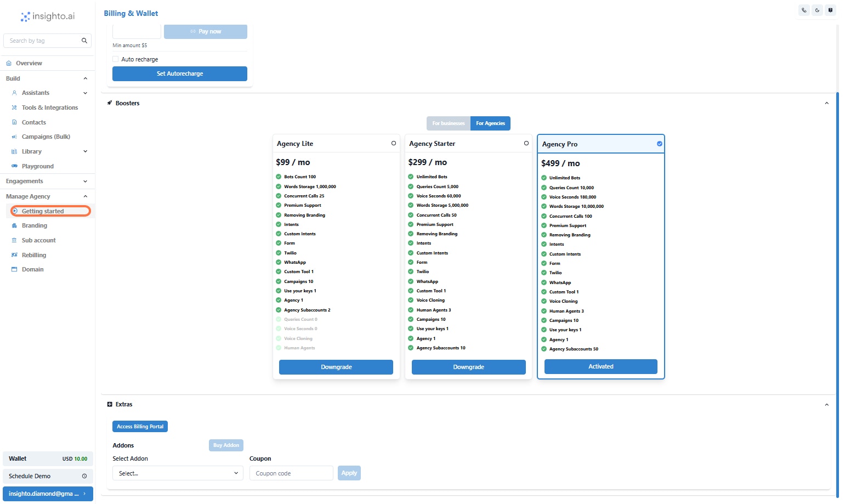Click the Playground gamepad icon
Screen dimensions: 845x504
[14, 166]
